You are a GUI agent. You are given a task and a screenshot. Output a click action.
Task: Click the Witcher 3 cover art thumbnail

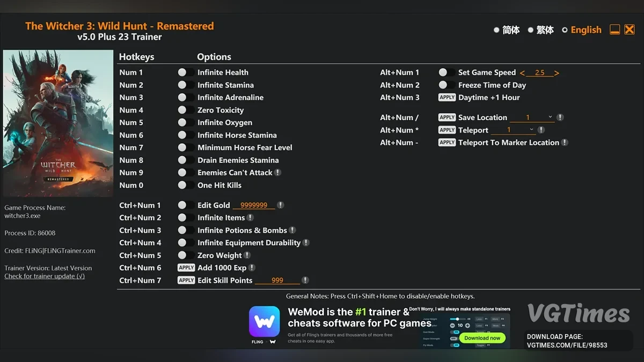43,123
